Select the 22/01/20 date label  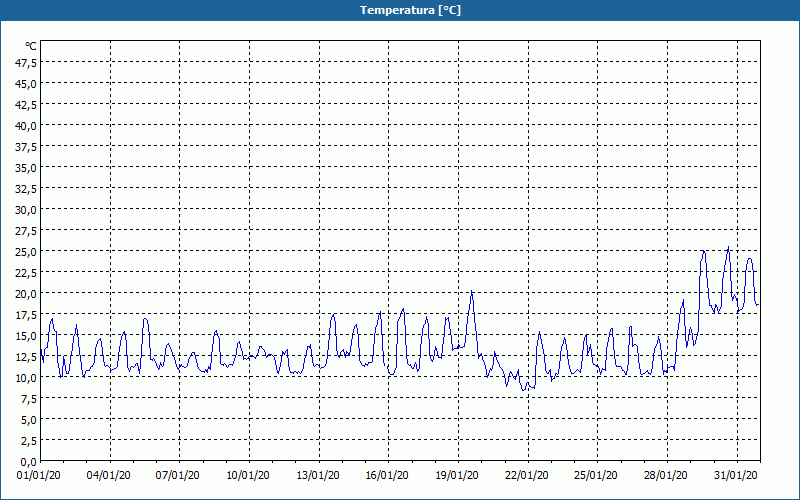click(527, 476)
